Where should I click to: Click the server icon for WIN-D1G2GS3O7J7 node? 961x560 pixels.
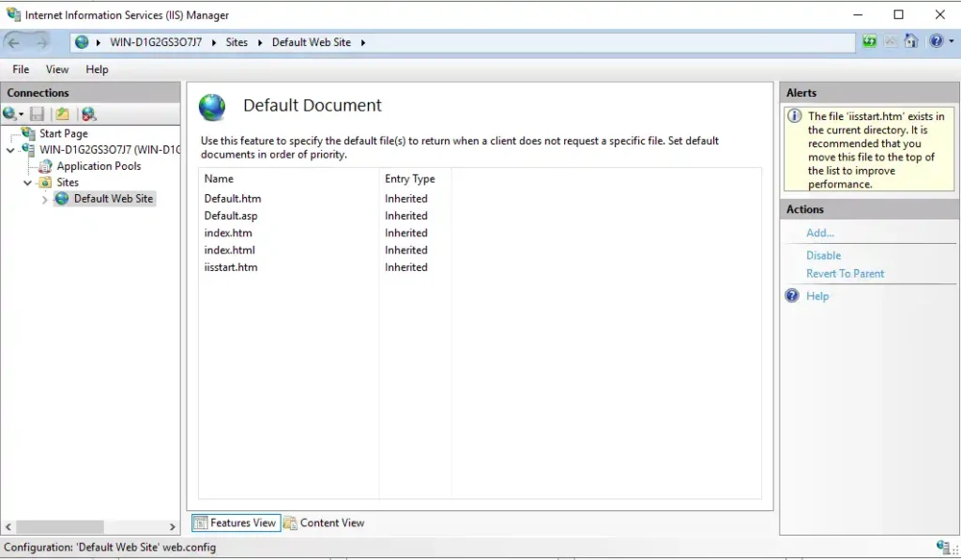tap(28, 149)
